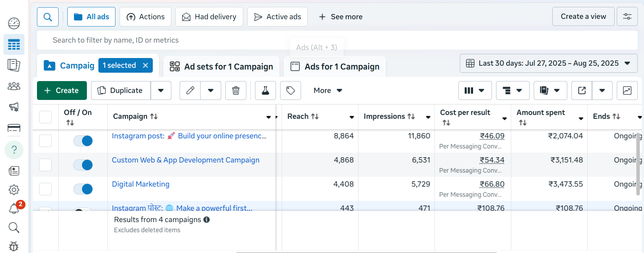Viewport: 644px width, 253px height.
Task: Click the trash delete icon
Action: 236,91
